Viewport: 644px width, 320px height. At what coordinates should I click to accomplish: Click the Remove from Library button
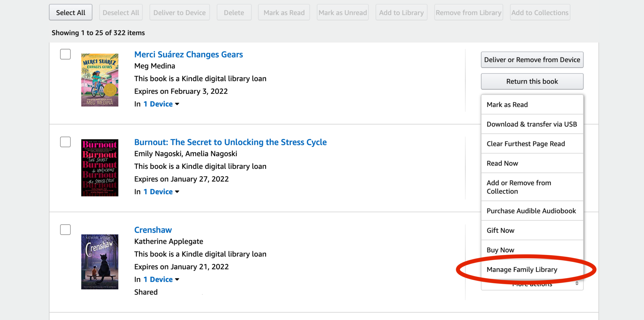(469, 13)
